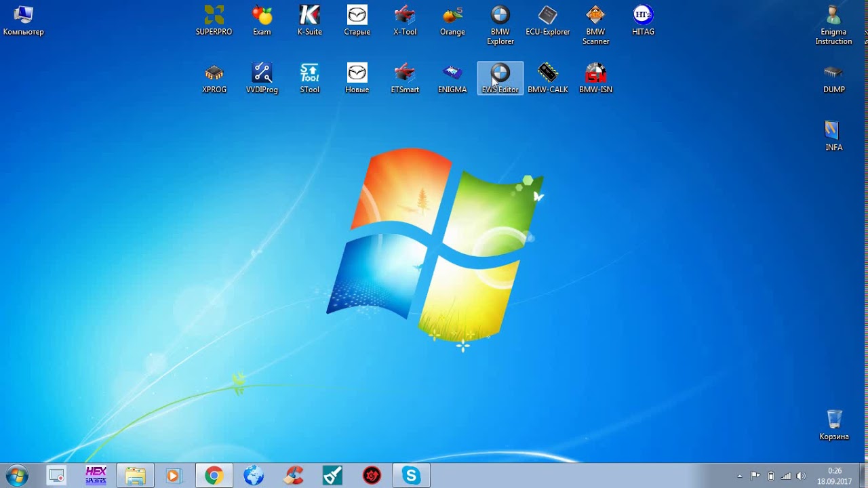
Task: Open the HEX editor taskbar button
Action: coord(96,476)
